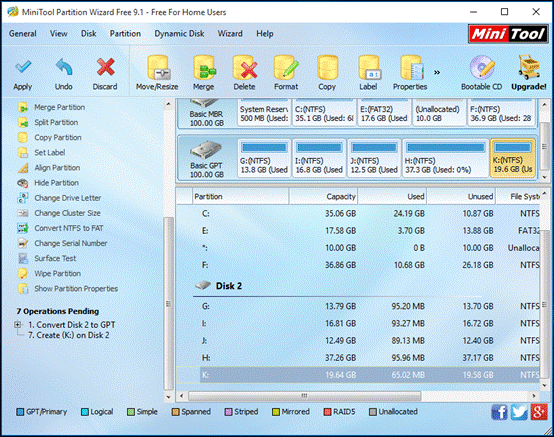The width and height of the screenshot is (554, 437).
Task: Click Split Partition in the sidebar
Action: 56,122
